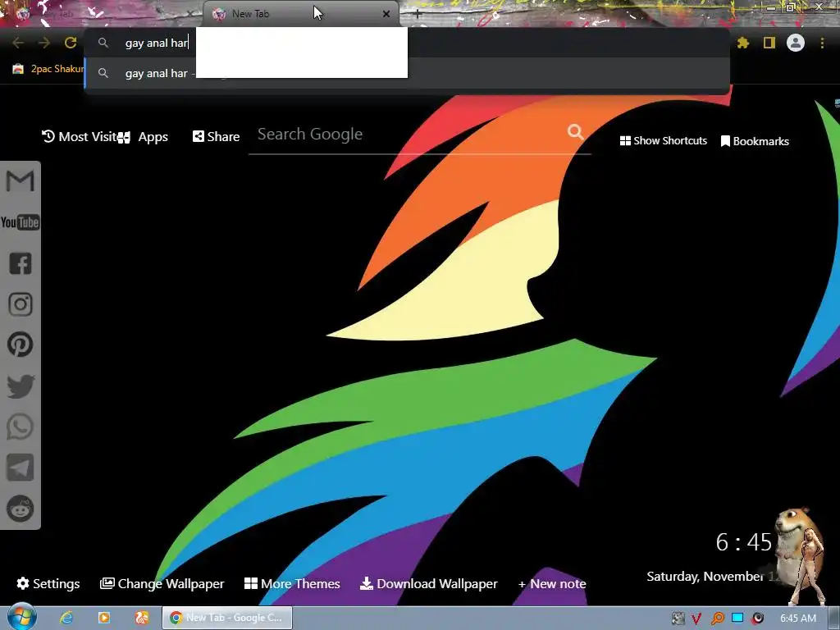Open Facebook sidebar shortcut
840x630 pixels.
(21, 263)
